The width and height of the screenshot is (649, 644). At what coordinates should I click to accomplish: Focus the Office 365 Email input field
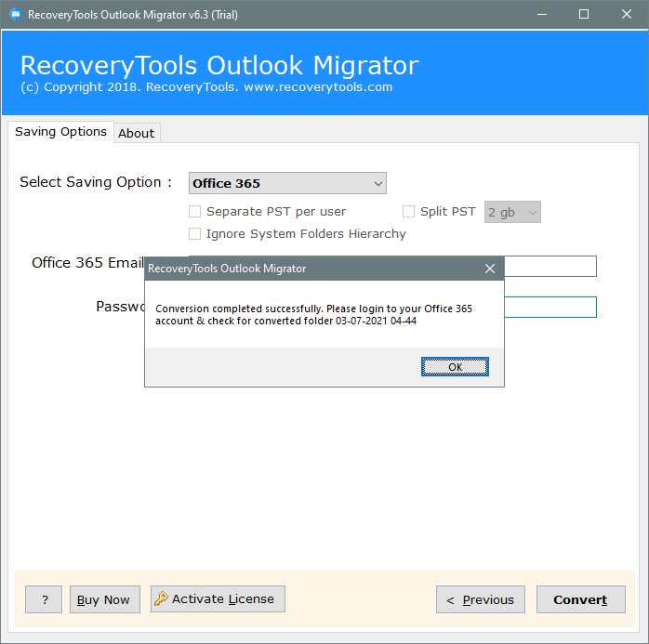pos(550,266)
